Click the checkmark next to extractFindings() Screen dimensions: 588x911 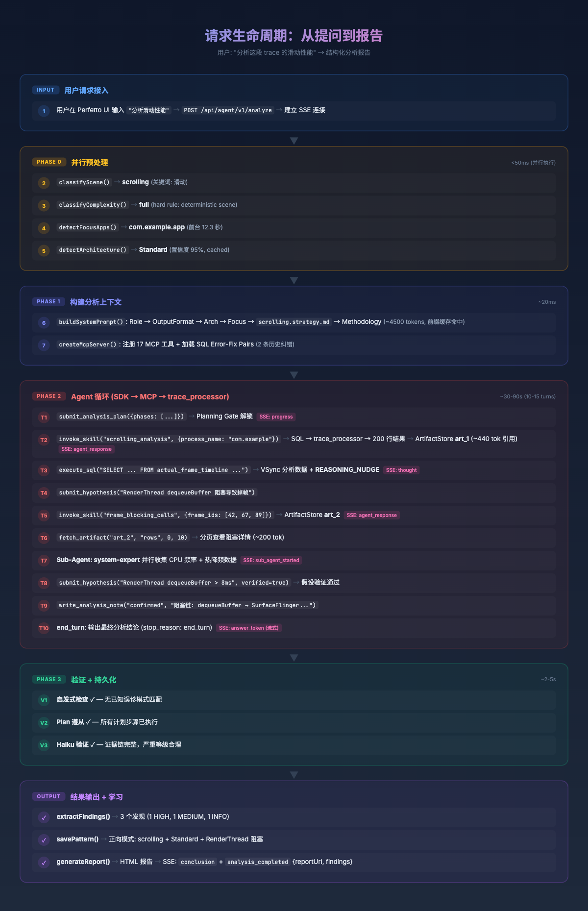click(44, 817)
